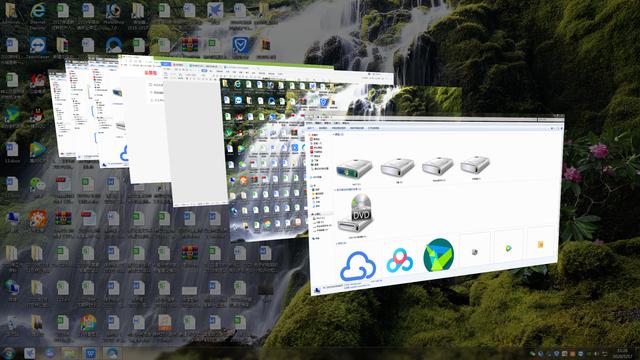Screen dimensions: 640x360
Task: Open the blue outlined cloud icon
Action: click(358, 266)
